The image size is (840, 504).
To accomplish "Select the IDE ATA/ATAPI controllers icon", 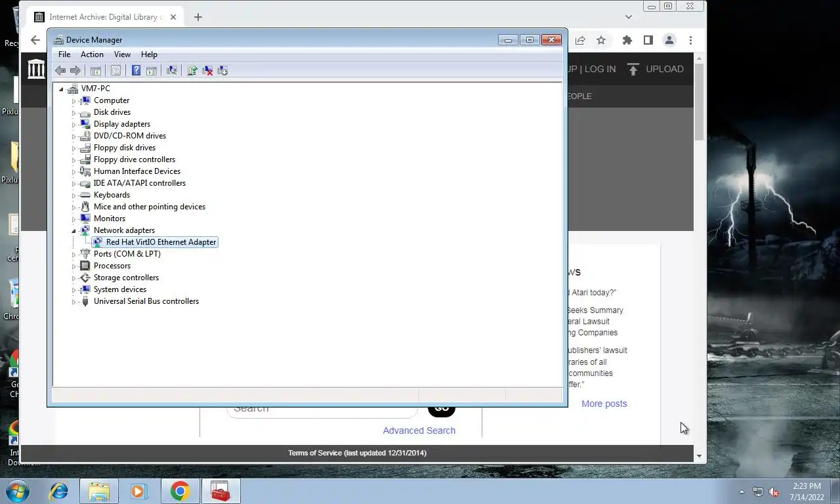I will [x=85, y=183].
